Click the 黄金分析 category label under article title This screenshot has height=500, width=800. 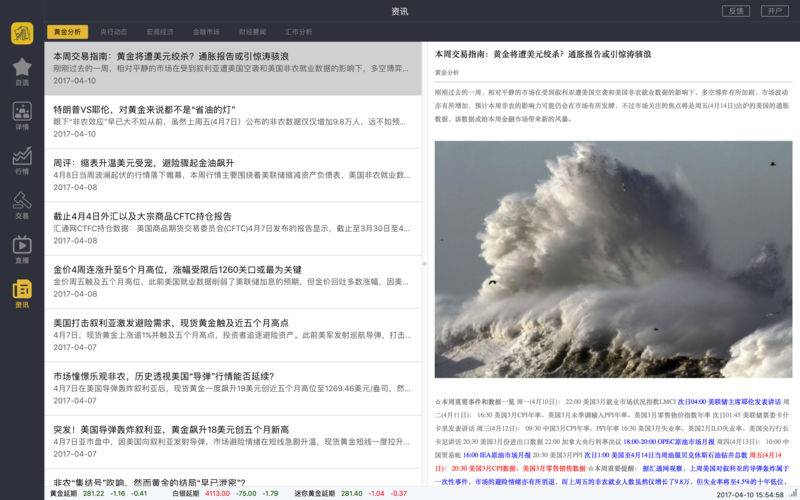446,72
